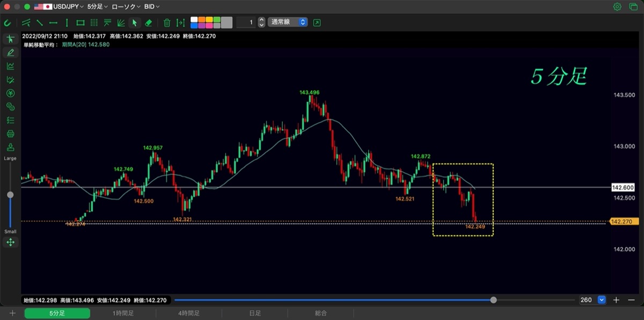
Task: Select the diagonal trend line tool
Action: click(x=40, y=23)
